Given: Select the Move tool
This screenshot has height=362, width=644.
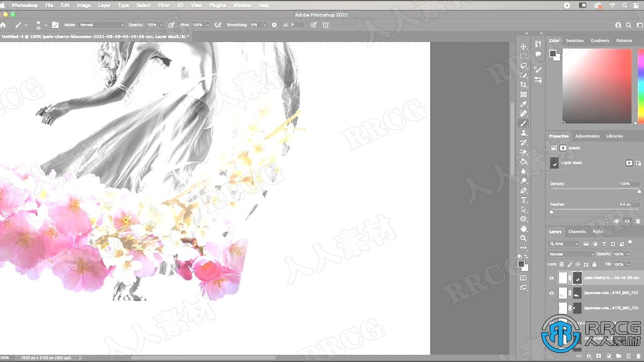Looking at the screenshot, I should tap(523, 46).
